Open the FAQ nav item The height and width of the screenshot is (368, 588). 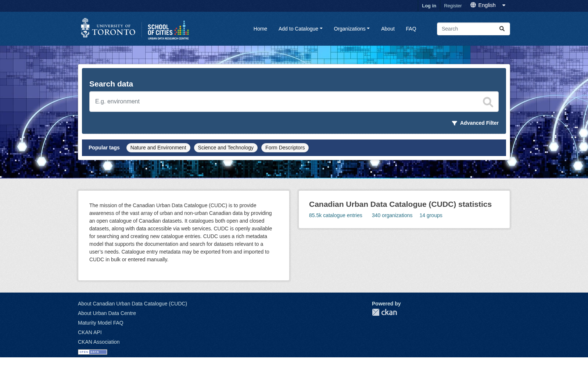tap(411, 29)
